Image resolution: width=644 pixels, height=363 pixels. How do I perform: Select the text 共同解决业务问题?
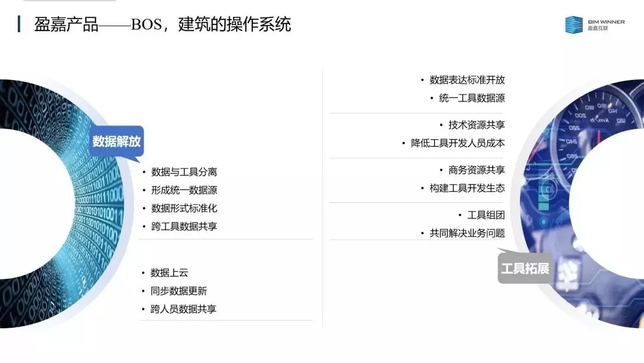(x=467, y=233)
